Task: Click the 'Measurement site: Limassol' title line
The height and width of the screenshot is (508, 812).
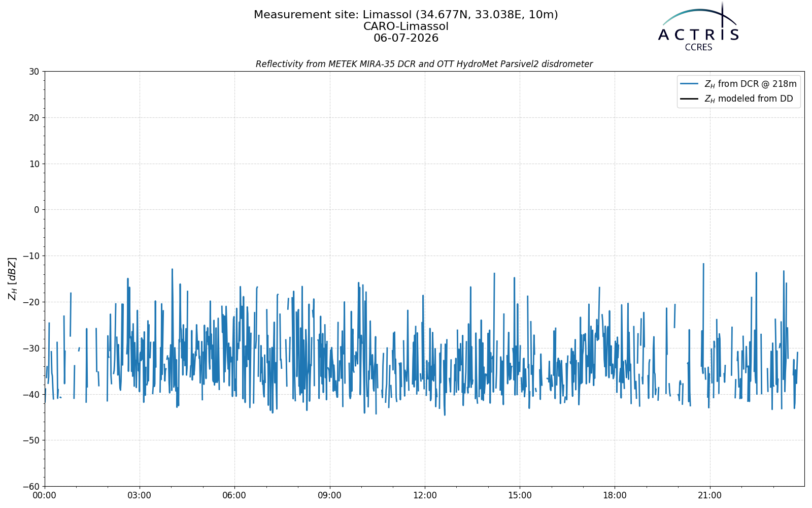Action: (406, 15)
